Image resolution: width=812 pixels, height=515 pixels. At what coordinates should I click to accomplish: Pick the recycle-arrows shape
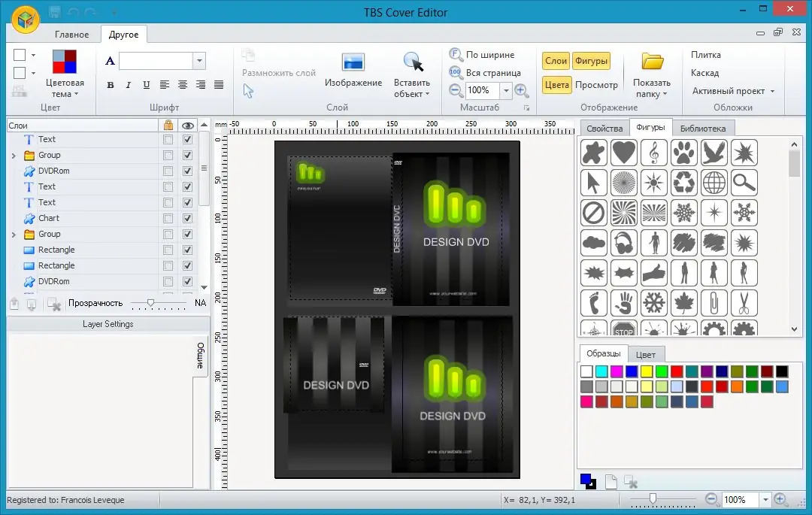[683, 183]
